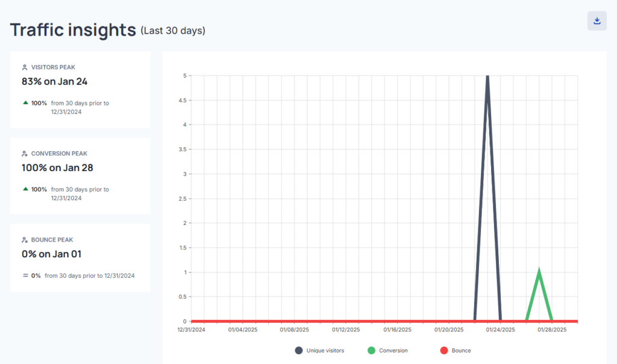The image size is (617, 364).
Task: Click the 12/31/2024 x-axis date label
Action: coord(191,330)
